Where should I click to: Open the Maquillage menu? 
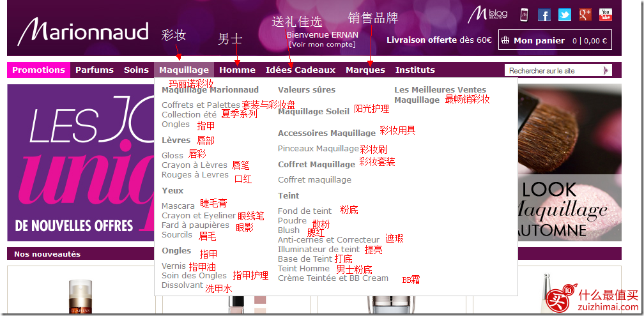pyautogui.click(x=184, y=70)
